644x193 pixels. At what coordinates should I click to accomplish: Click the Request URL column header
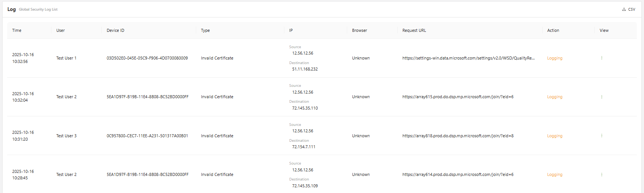point(414,30)
